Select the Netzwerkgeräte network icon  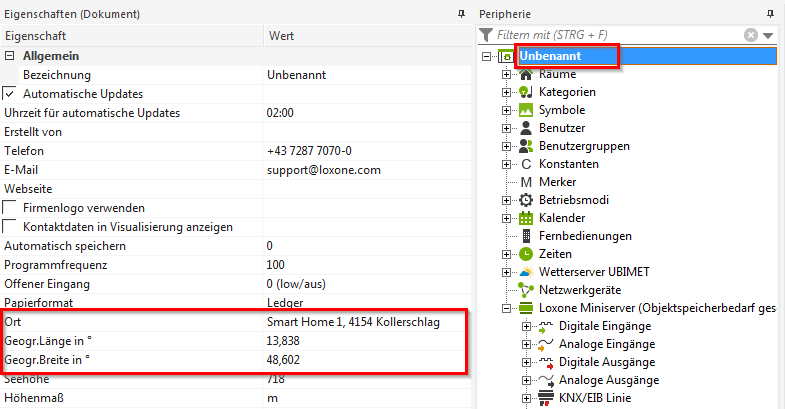click(x=526, y=290)
